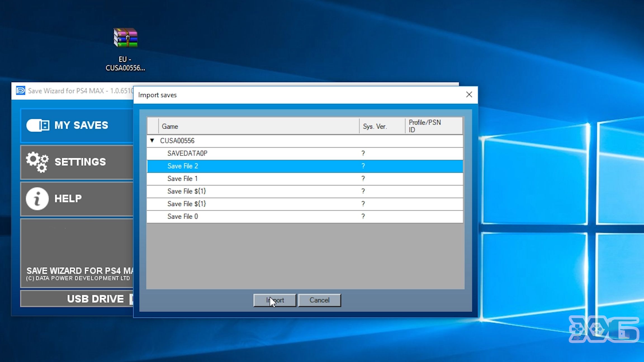Click the '?' Sys. Ver. cell of SAVEDATA0P
The width and height of the screenshot is (644, 362).
363,153
